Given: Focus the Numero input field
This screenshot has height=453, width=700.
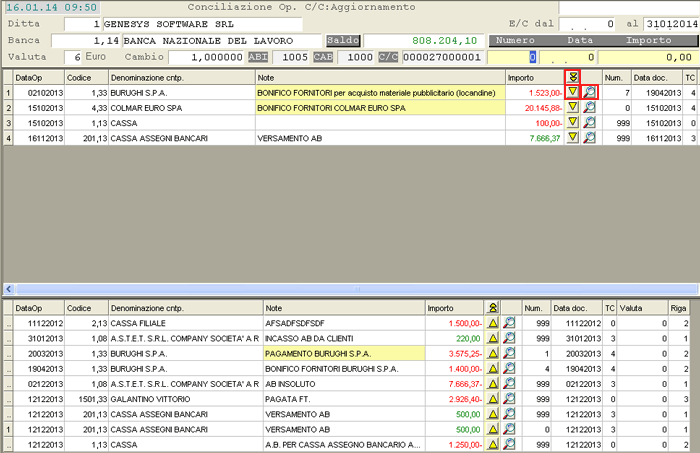Looking at the screenshot, I should (x=512, y=57).
